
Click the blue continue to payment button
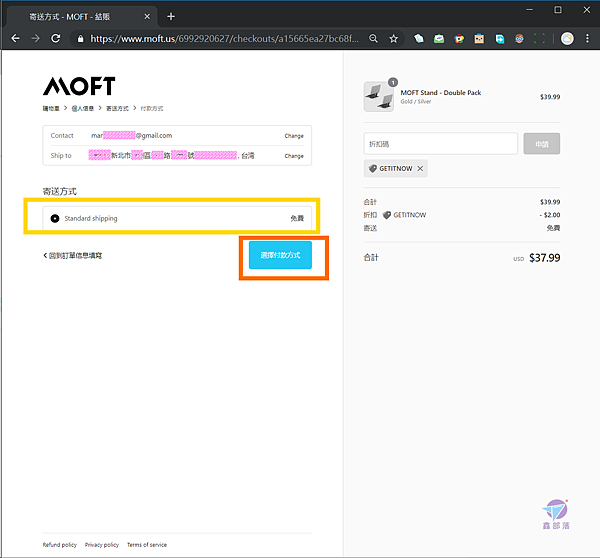click(280, 255)
